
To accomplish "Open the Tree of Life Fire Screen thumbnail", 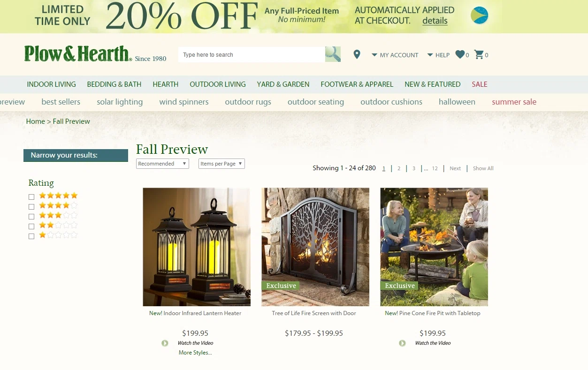I will pos(315,247).
